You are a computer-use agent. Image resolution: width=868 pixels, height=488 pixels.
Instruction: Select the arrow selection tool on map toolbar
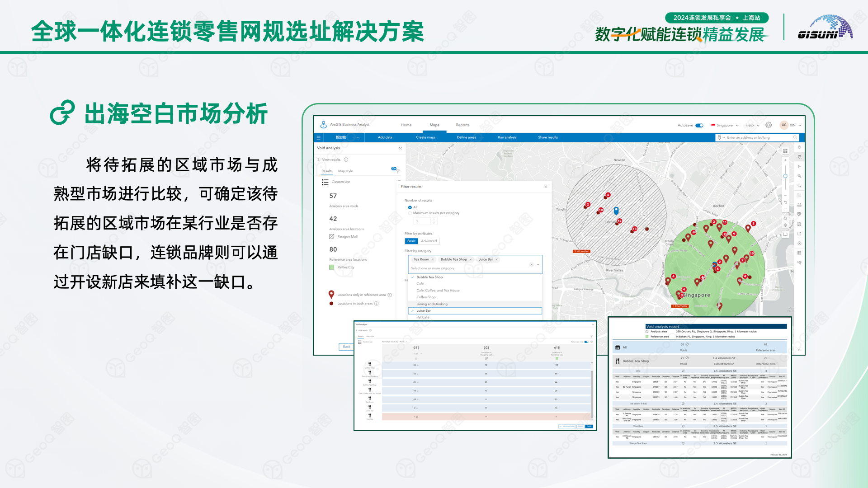[x=799, y=167]
